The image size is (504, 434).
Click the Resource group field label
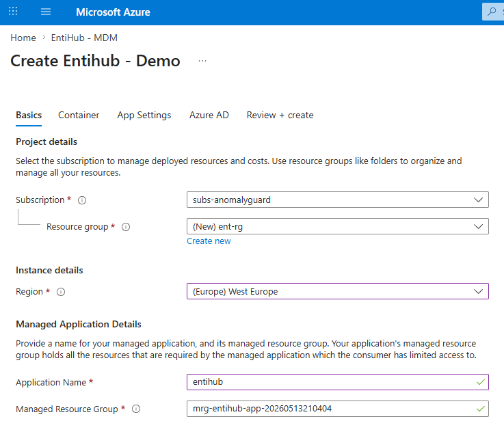tap(77, 227)
